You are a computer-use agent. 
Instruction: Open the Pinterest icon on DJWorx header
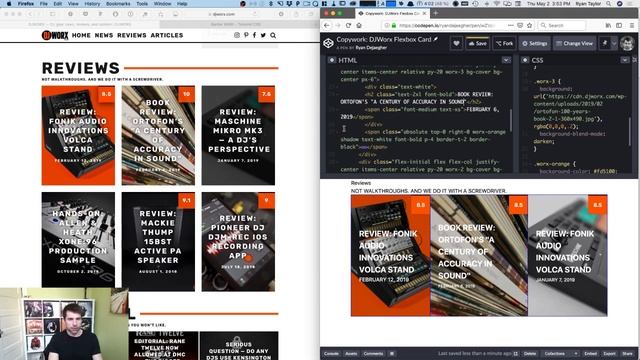pos(246,35)
